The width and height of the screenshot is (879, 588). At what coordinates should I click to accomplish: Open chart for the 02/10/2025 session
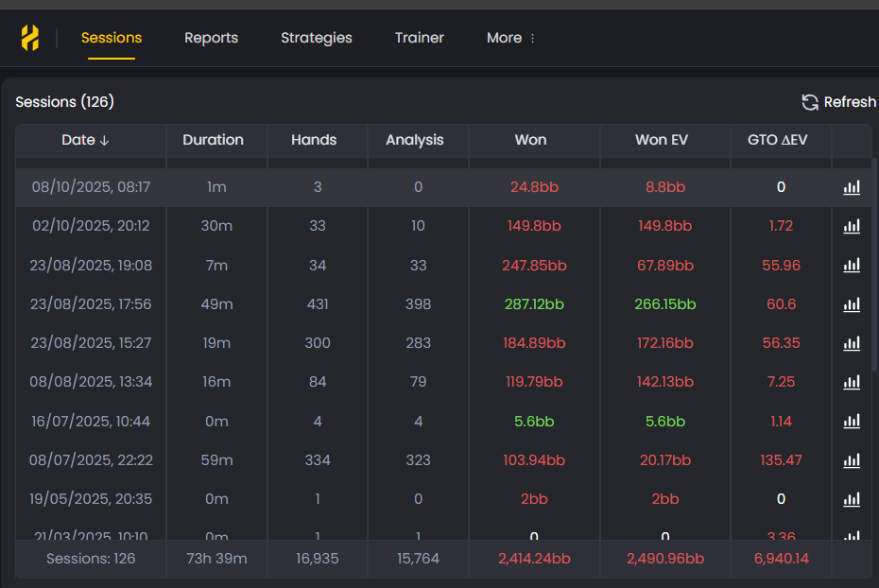pyautogui.click(x=852, y=226)
